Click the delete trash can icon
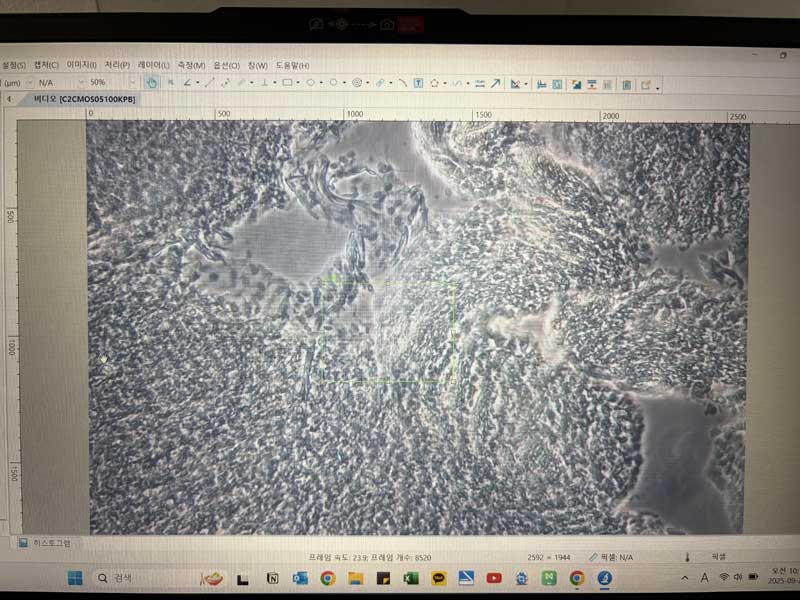Image resolution: width=800 pixels, height=600 pixels. [626, 85]
